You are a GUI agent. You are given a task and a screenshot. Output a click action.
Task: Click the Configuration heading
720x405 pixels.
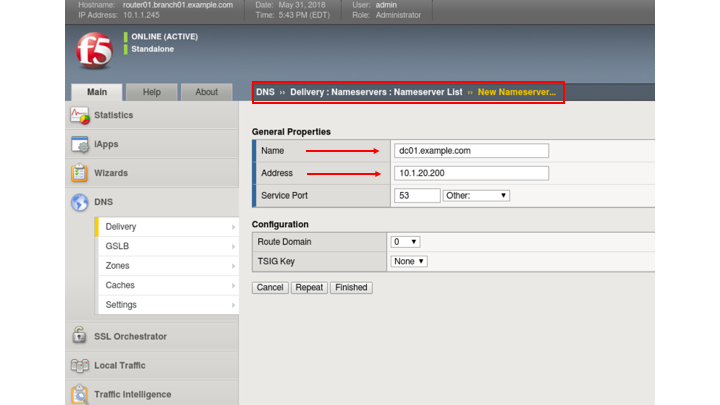coord(280,225)
